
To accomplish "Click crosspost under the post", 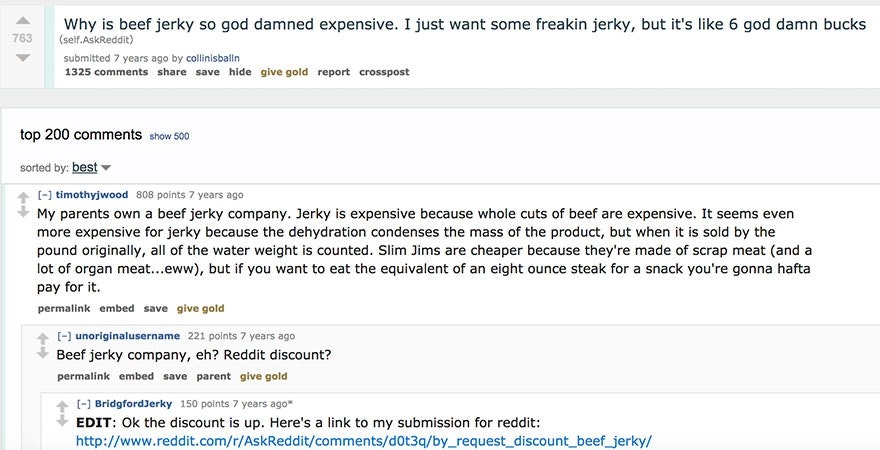I will coord(384,72).
